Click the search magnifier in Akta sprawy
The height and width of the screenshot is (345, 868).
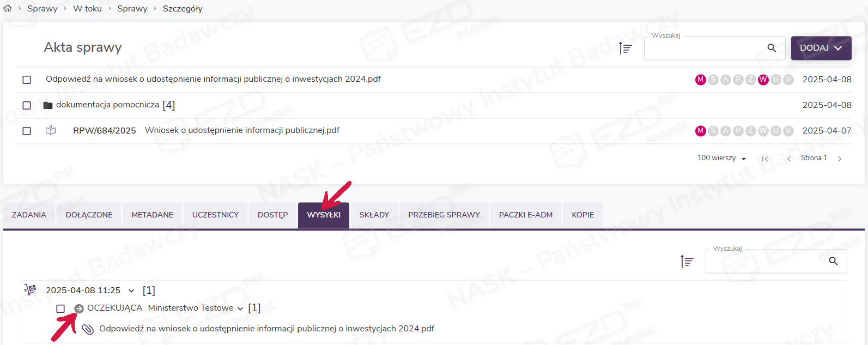coord(772,48)
